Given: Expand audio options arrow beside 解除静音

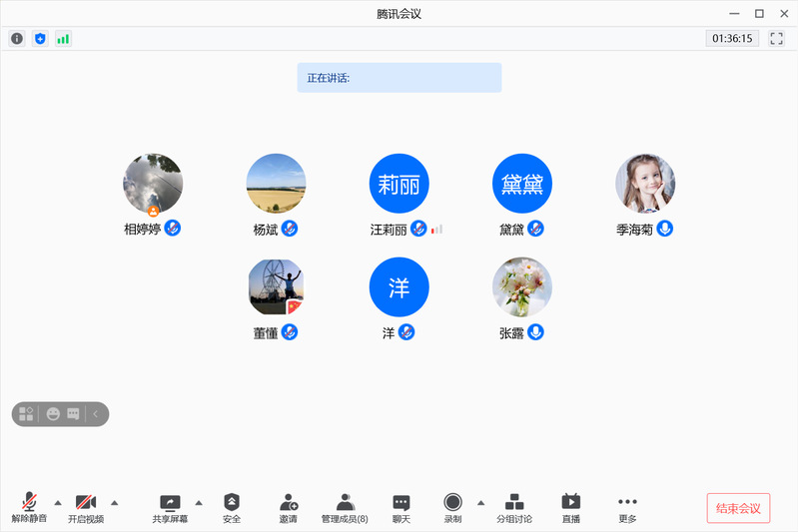Looking at the screenshot, I should pyautogui.click(x=57, y=502).
